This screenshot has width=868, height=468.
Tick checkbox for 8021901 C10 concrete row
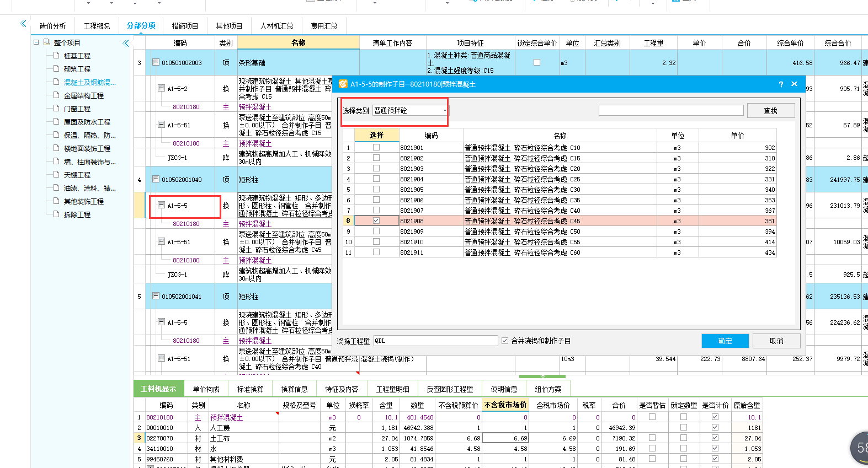click(376, 147)
